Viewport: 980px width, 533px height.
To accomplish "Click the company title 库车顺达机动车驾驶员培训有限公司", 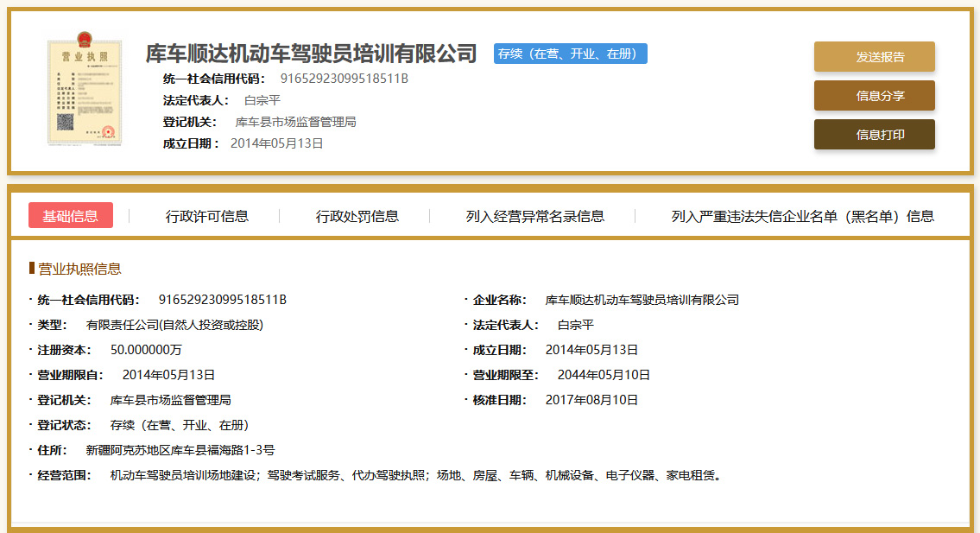I will click(x=311, y=54).
